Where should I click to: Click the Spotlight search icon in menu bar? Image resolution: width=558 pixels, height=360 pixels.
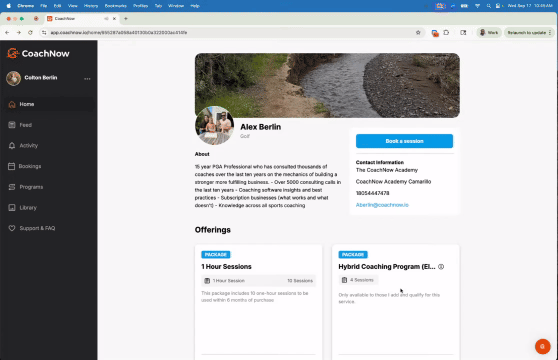489,6
